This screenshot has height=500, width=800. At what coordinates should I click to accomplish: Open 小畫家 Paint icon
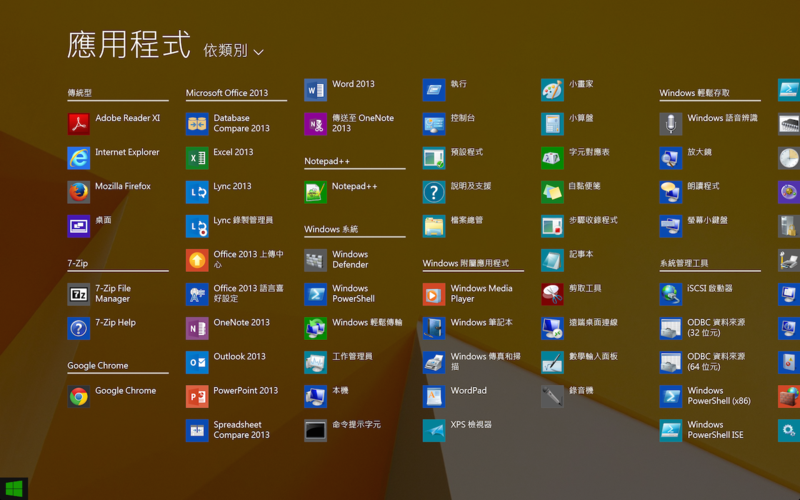pyautogui.click(x=552, y=90)
